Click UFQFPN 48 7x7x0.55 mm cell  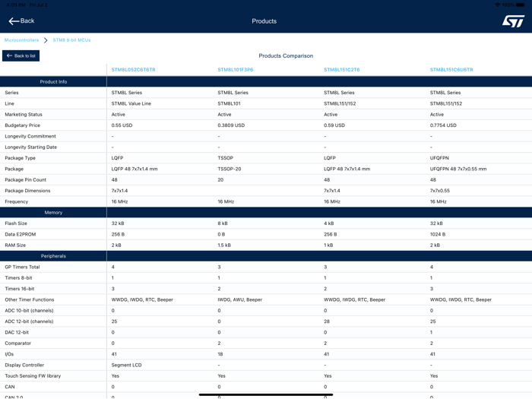coord(458,169)
